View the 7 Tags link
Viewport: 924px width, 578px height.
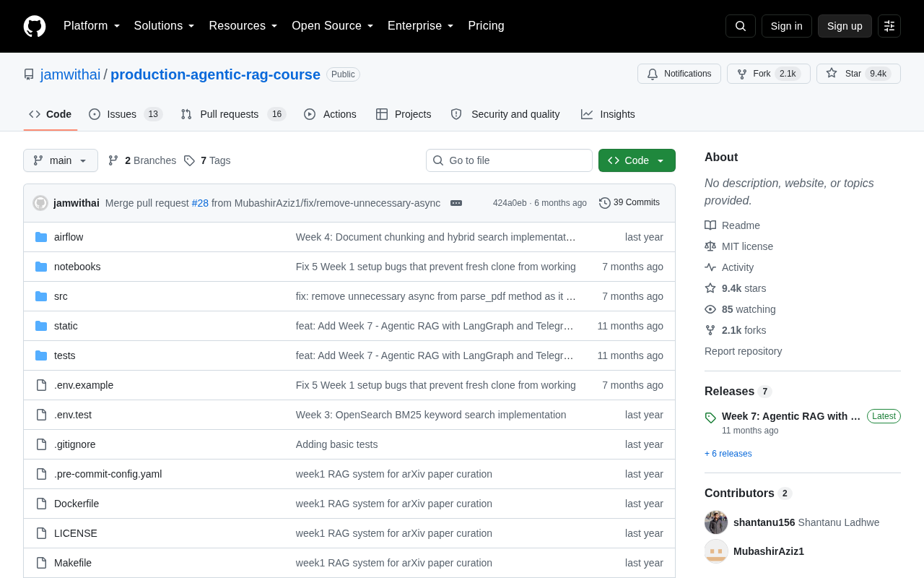[x=207, y=160]
